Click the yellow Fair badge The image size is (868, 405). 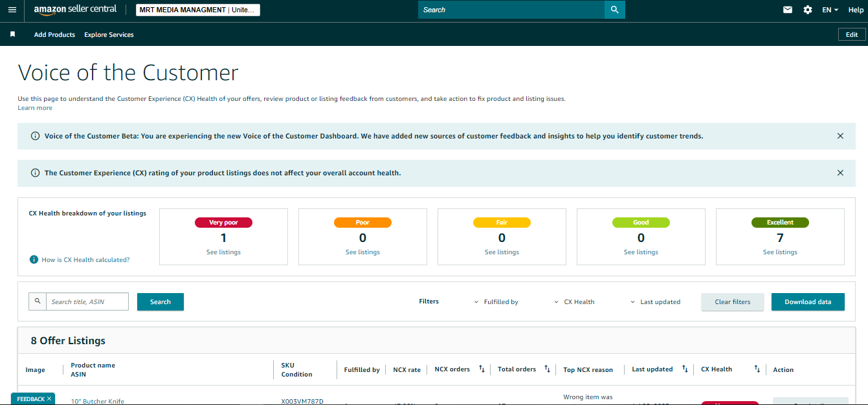tap(502, 223)
